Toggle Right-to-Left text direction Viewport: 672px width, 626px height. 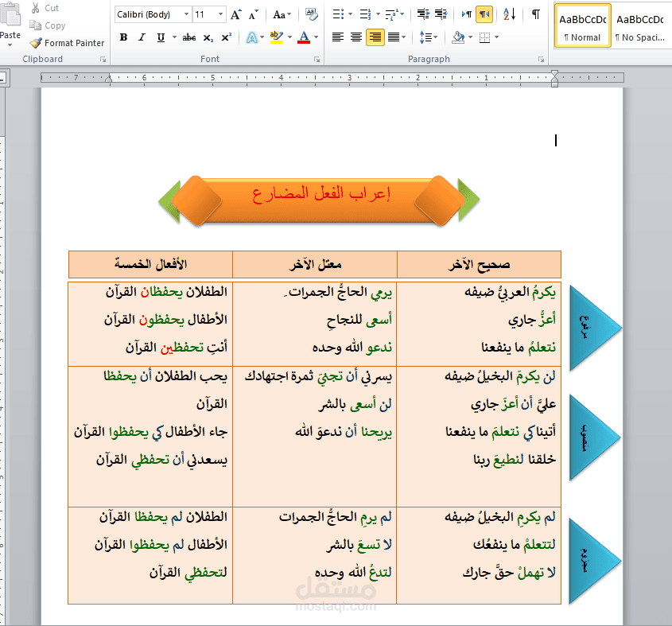[x=484, y=14]
